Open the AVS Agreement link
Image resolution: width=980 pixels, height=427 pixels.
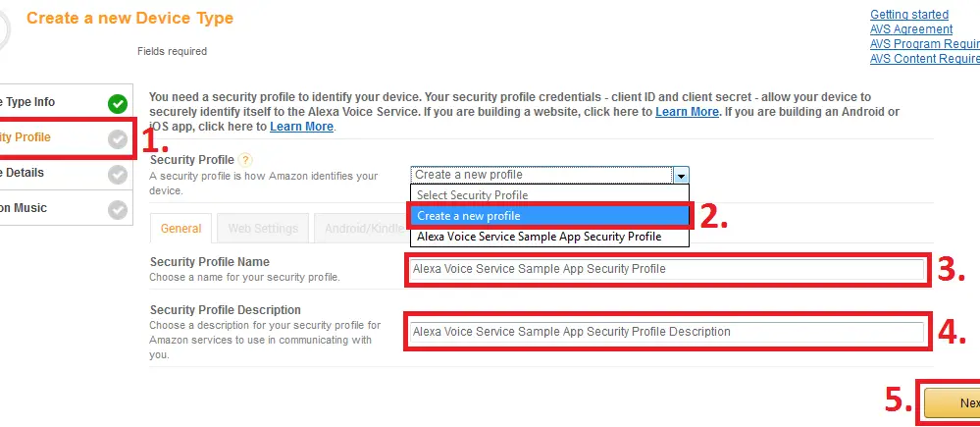pyautogui.click(x=911, y=29)
